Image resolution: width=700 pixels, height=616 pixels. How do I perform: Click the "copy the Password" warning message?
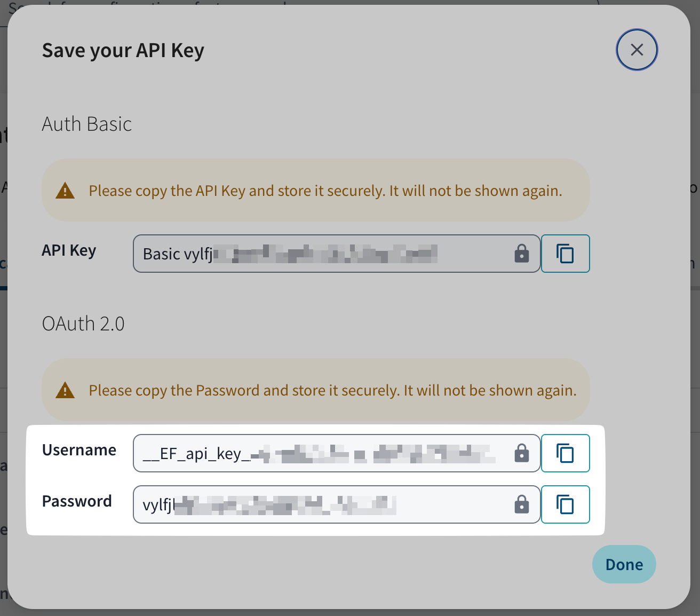tap(332, 390)
